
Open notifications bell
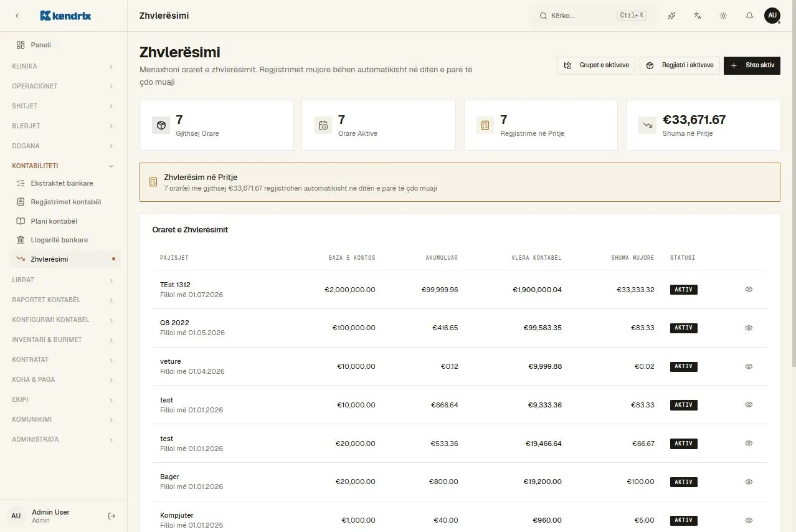749,16
